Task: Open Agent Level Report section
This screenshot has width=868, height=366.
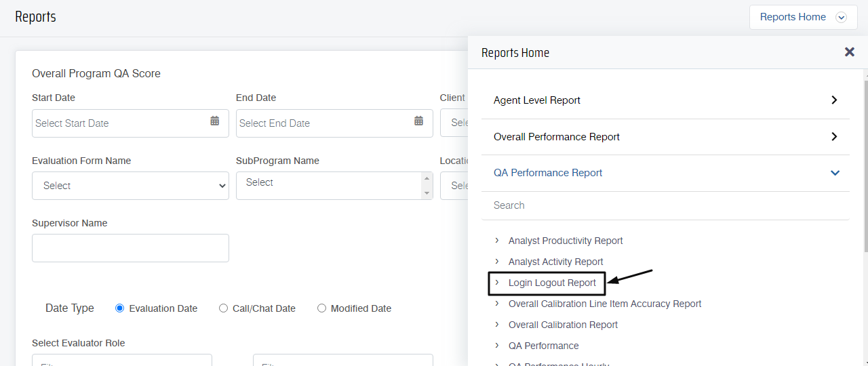Action: 665,100
